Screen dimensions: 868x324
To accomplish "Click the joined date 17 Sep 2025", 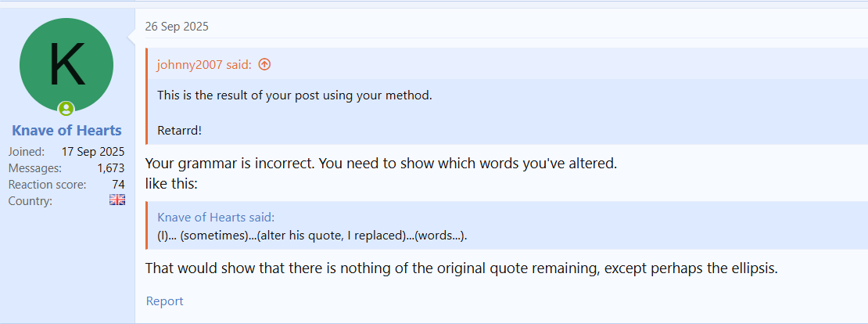I will pos(93,151).
